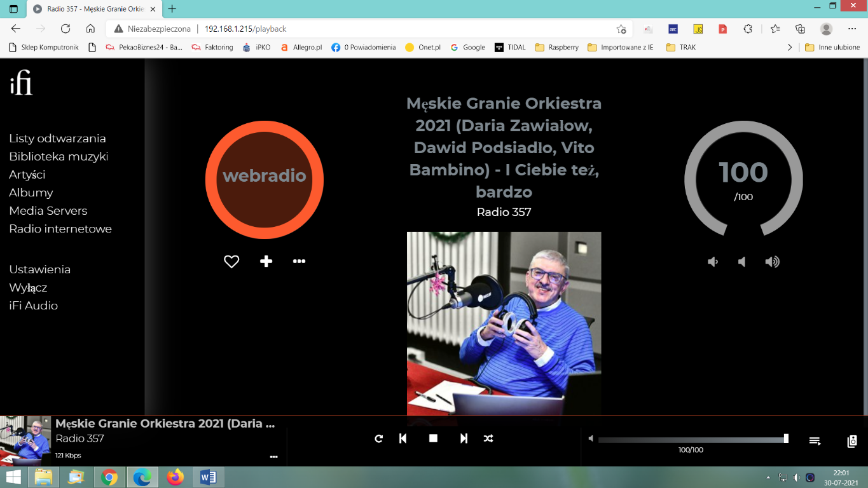Click the plus icon under webradio circle

coord(266,261)
